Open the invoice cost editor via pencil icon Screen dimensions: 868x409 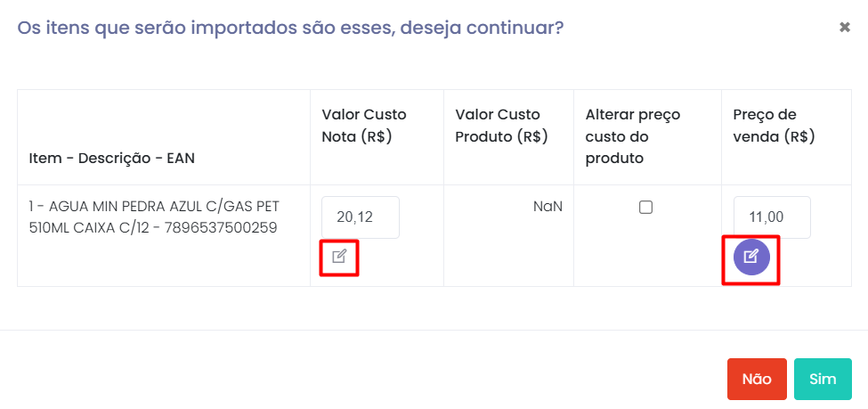(339, 257)
